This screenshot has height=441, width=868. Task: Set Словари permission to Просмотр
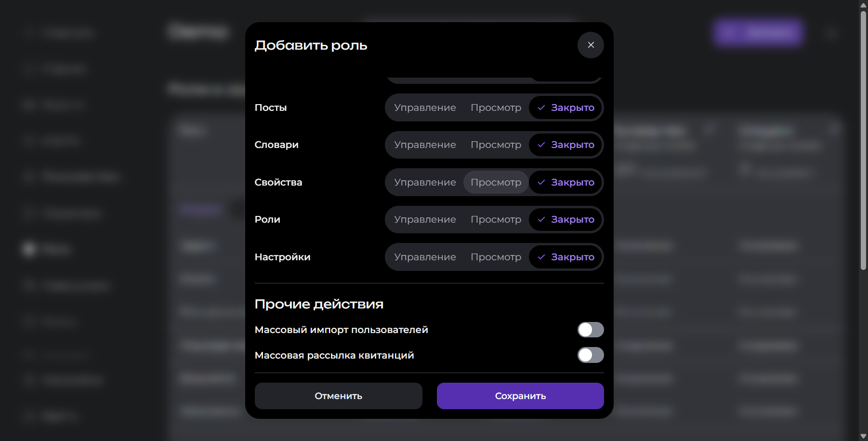click(496, 145)
